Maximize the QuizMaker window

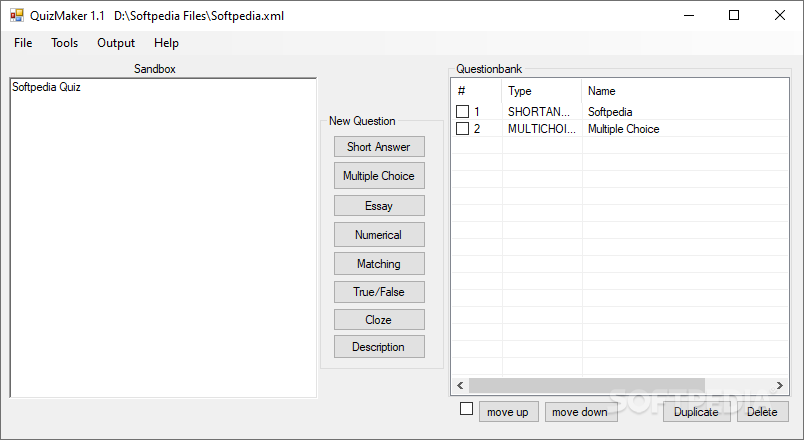point(734,15)
